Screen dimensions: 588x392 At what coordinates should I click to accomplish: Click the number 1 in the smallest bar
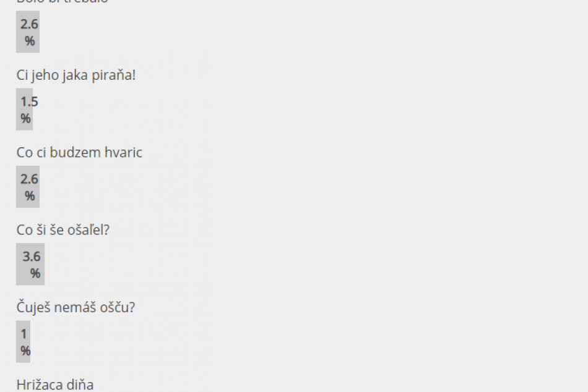[x=24, y=334]
